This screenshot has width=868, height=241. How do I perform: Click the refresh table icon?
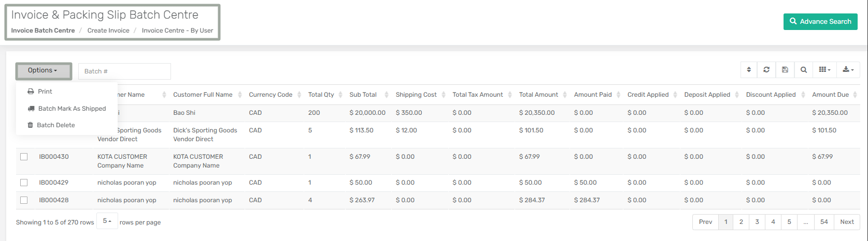click(x=766, y=70)
